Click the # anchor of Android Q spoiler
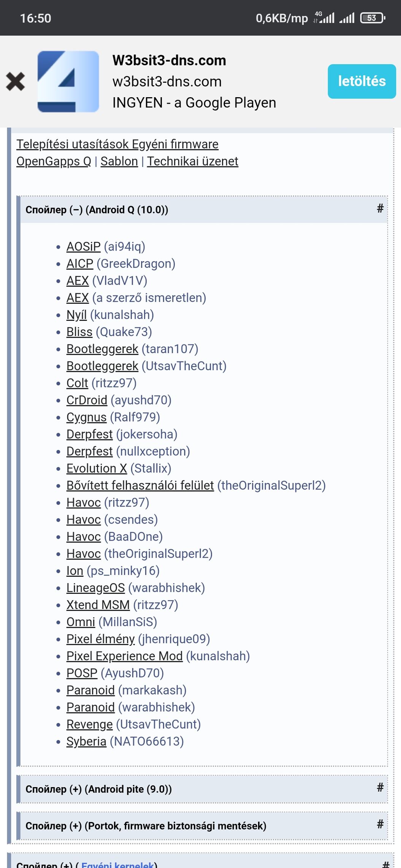Viewport: 401px width, 868px height. tap(380, 208)
